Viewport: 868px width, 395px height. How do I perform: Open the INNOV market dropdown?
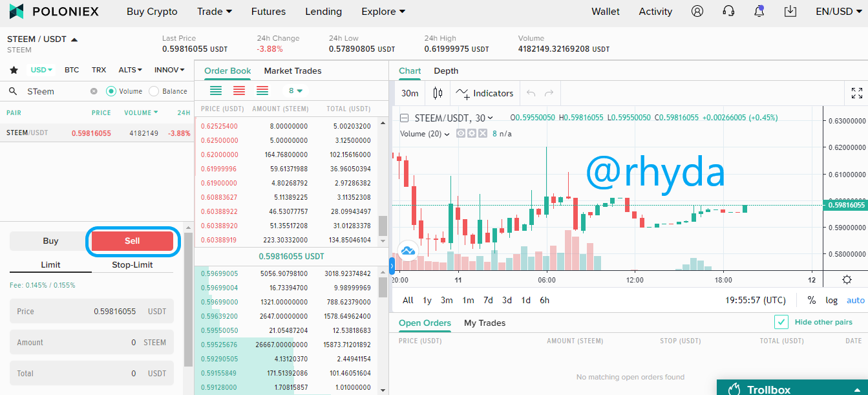tap(169, 70)
